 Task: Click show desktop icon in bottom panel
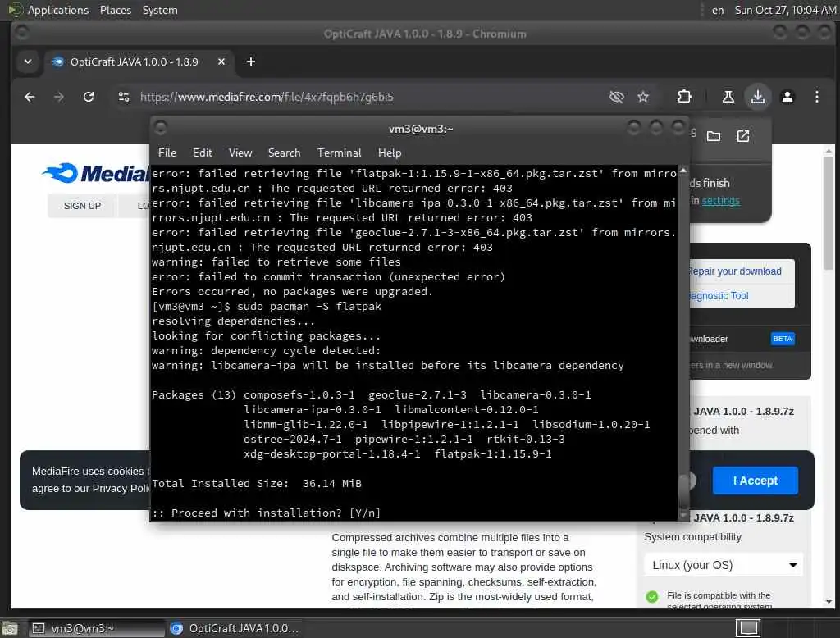10,628
